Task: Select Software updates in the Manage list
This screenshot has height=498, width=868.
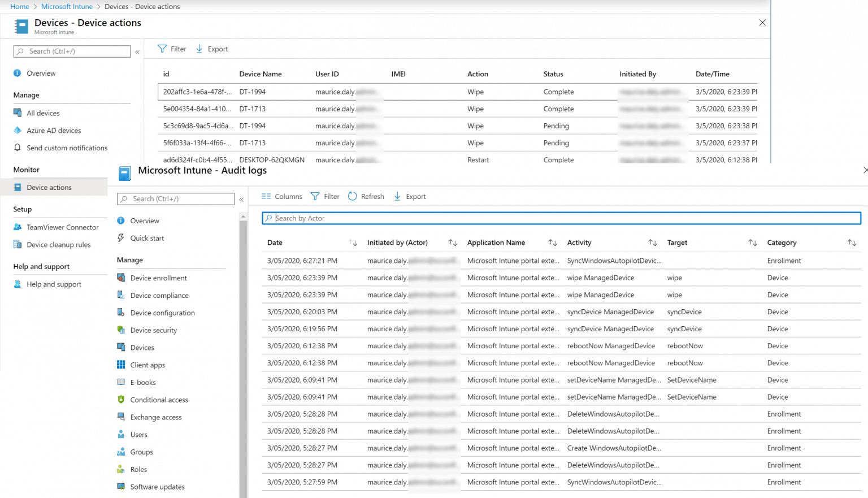Action: [157, 487]
